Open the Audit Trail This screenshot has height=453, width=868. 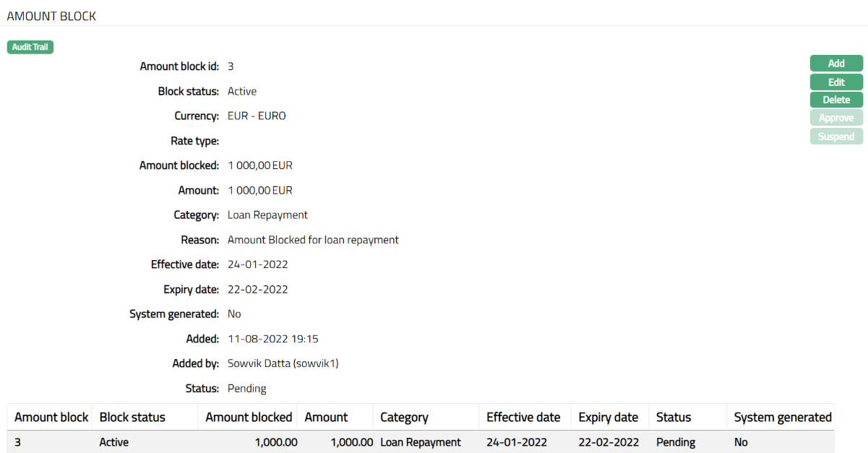(x=30, y=47)
